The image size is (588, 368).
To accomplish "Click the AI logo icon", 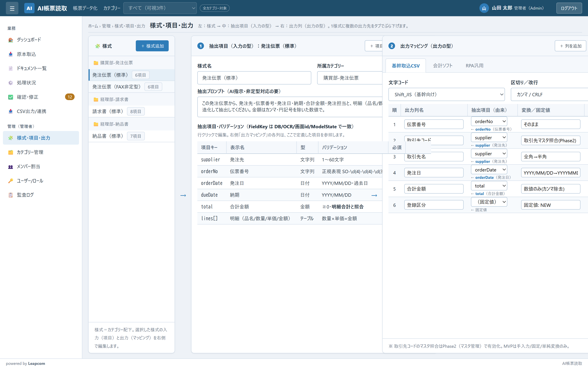I will [x=29, y=8].
